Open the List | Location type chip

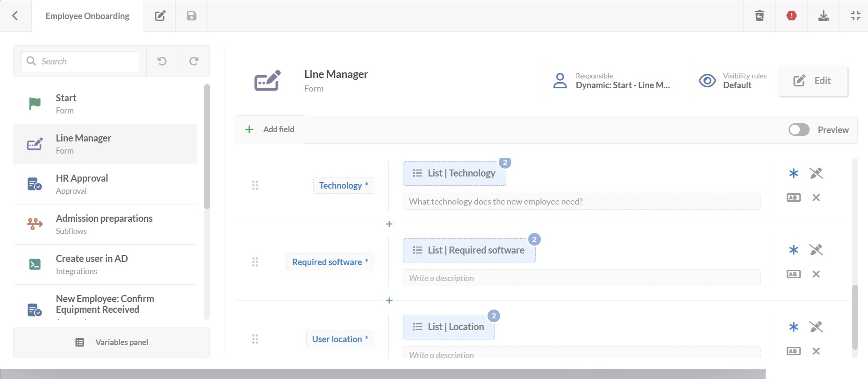coord(449,327)
